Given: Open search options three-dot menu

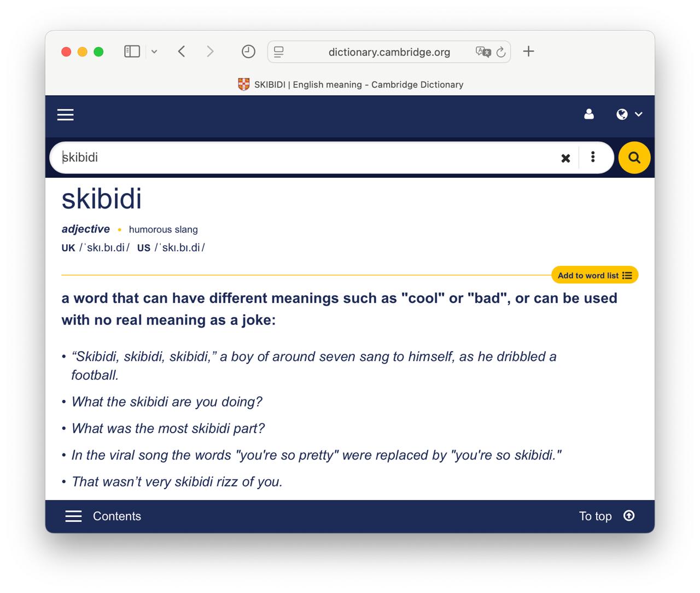Looking at the screenshot, I should click(x=593, y=158).
